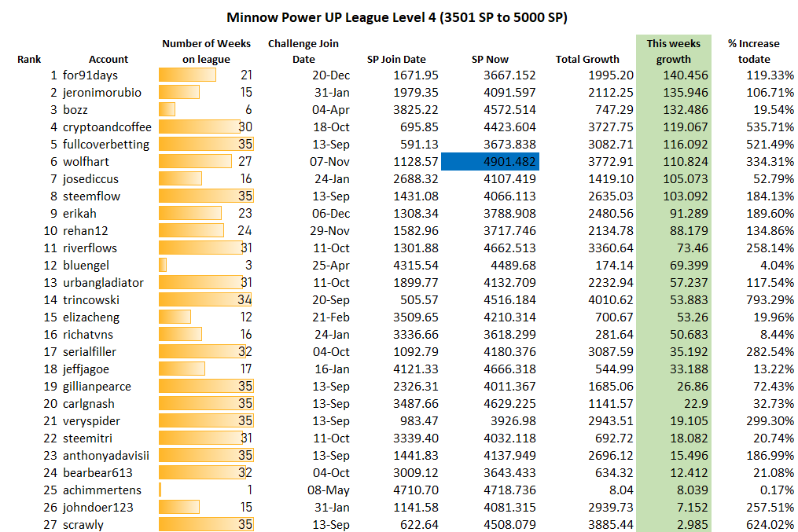Click total growth value 4010.62
Viewport: 798px width, 532px height.
(611, 300)
